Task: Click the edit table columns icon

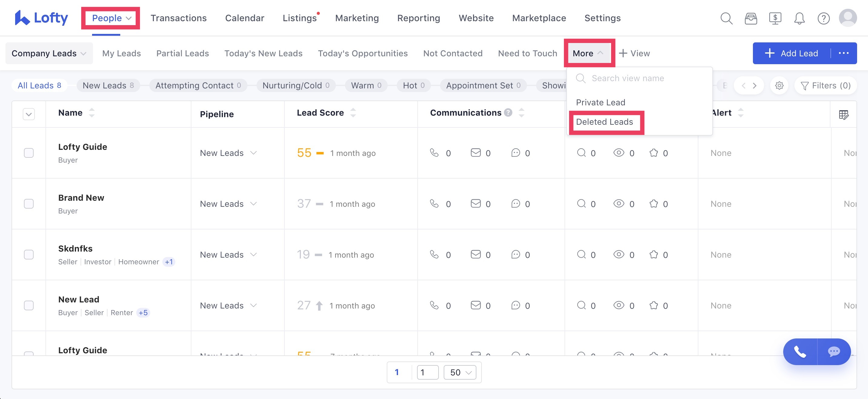Action: click(843, 114)
